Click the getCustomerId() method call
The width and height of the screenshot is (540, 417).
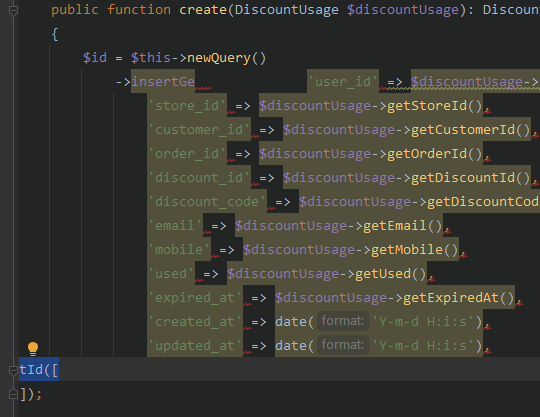pos(471,130)
